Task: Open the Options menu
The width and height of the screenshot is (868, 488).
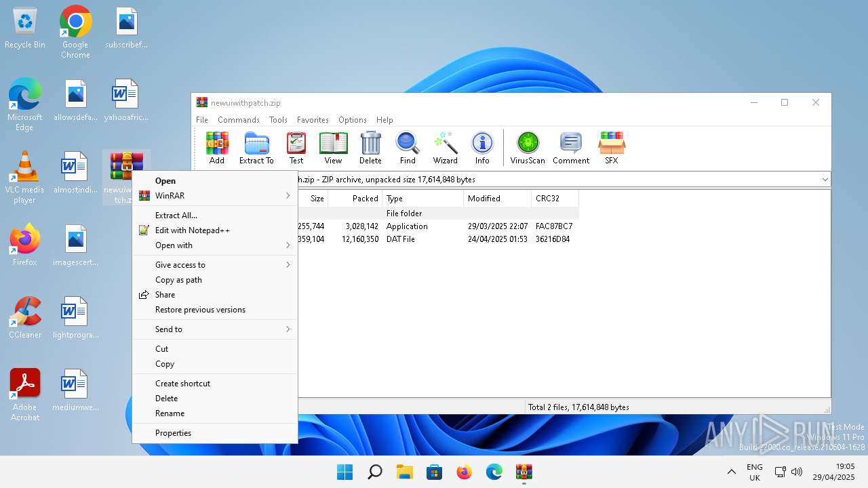Action: (x=353, y=120)
